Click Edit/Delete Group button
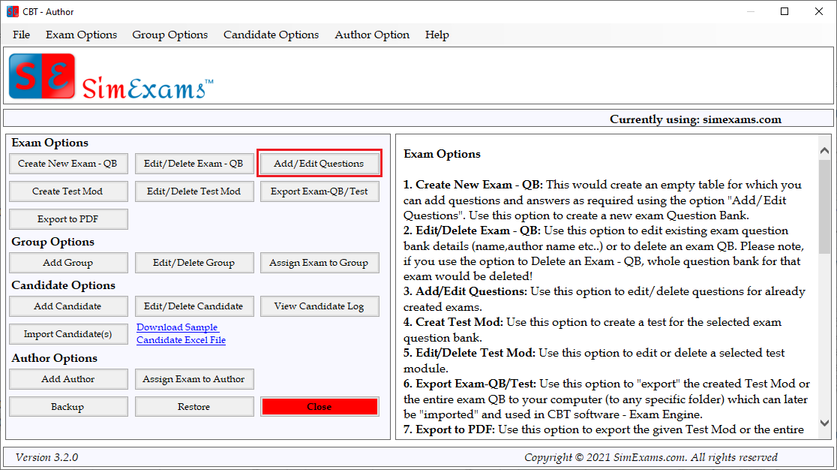837x470 pixels. (194, 263)
